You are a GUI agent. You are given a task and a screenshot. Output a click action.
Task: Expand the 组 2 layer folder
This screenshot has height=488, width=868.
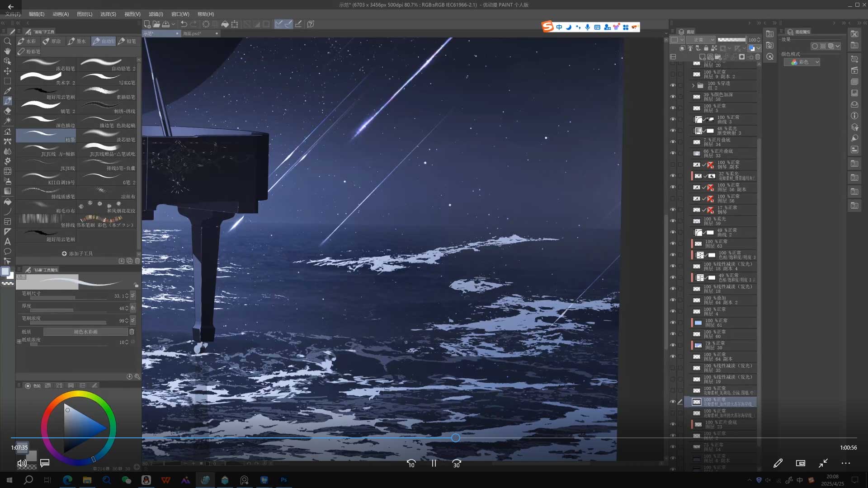tap(693, 85)
